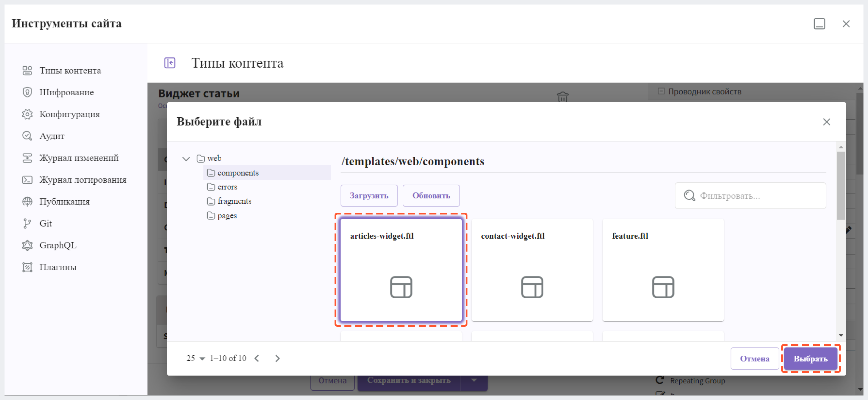868x400 pixels.
Task: Click Отмена in background form
Action: [x=332, y=380]
